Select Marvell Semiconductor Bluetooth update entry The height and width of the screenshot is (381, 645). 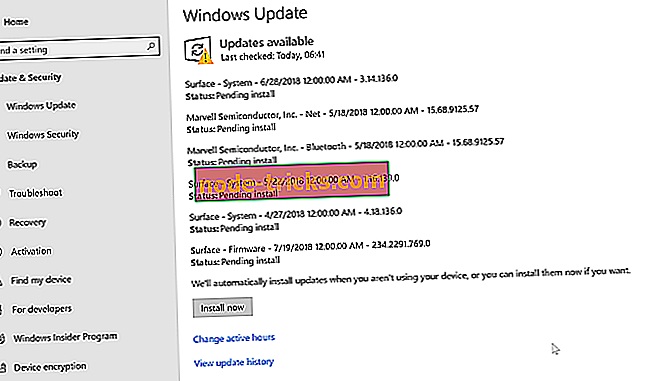346,152
